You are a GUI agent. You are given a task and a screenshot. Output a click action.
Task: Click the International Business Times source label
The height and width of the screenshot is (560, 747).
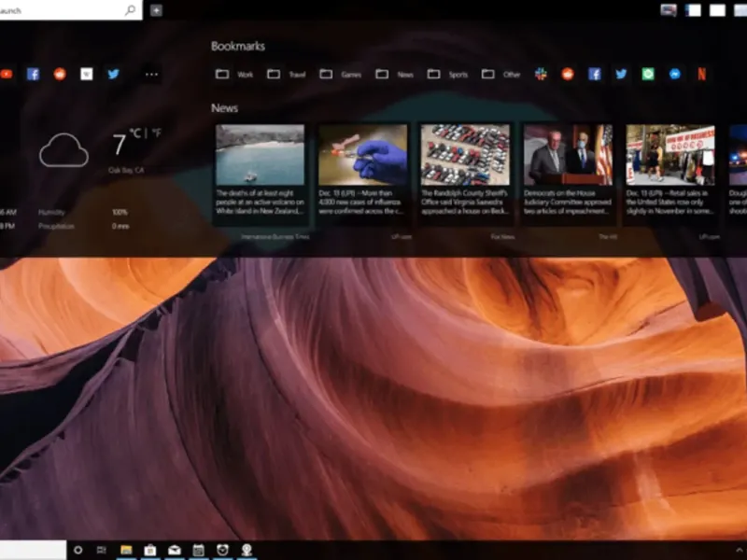tap(275, 237)
